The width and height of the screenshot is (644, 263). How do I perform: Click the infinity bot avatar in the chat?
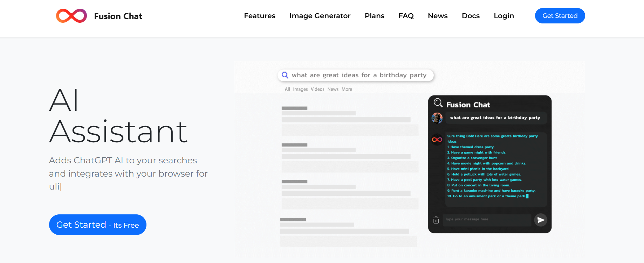coord(437,140)
